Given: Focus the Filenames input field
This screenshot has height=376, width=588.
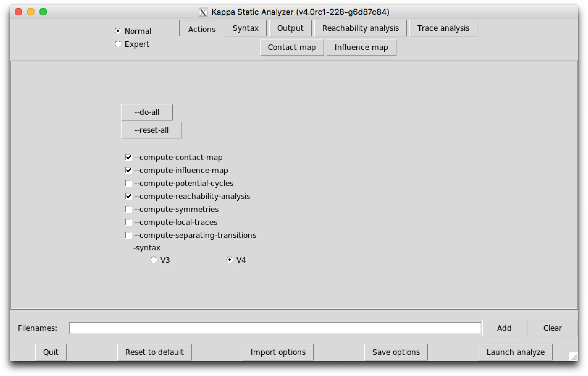Looking at the screenshot, I should pyautogui.click(x=275, y=328).
